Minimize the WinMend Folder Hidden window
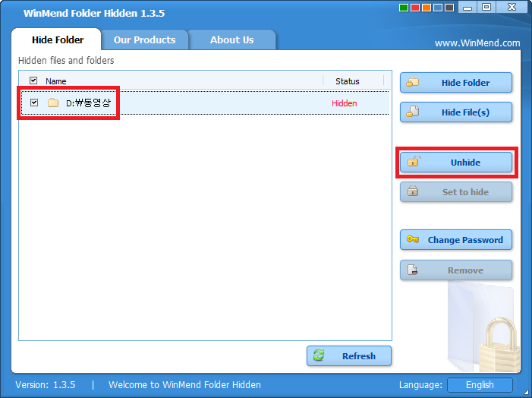The image size is (532, 398). [467, 7]
